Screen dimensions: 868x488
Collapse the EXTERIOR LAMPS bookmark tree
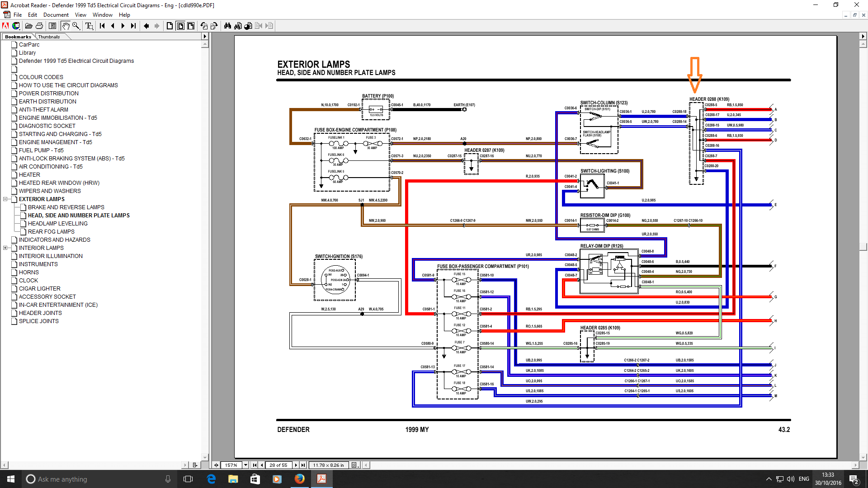click(x=5, y=199)
